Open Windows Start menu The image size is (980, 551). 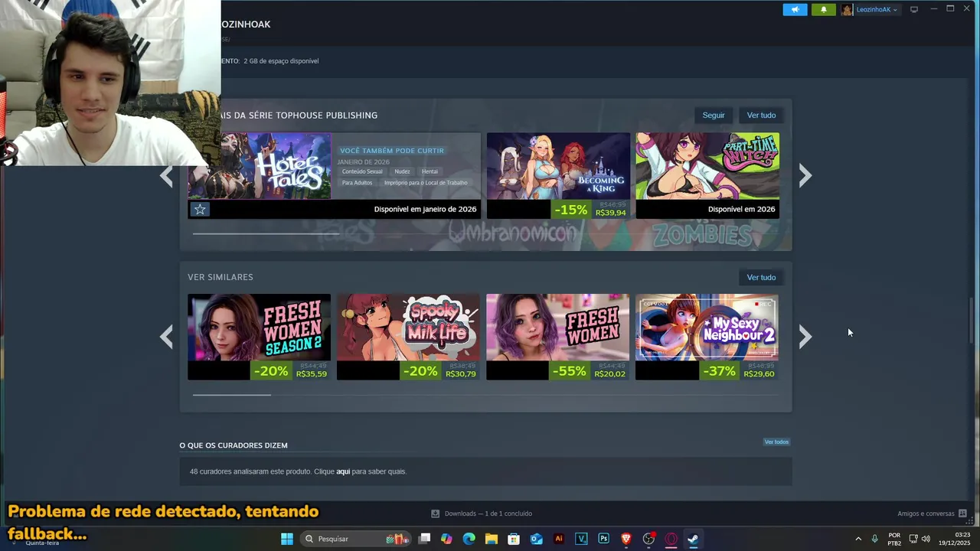coord(286,539)
